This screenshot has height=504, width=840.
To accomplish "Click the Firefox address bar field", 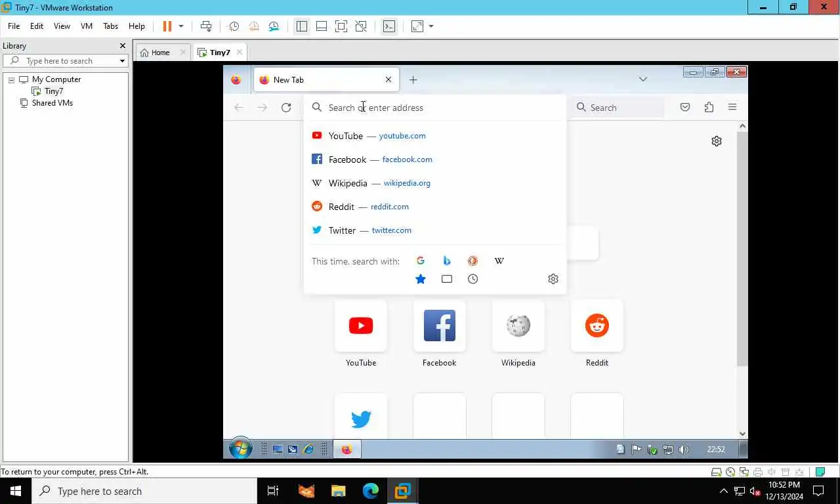I will [x=435, y=108].
